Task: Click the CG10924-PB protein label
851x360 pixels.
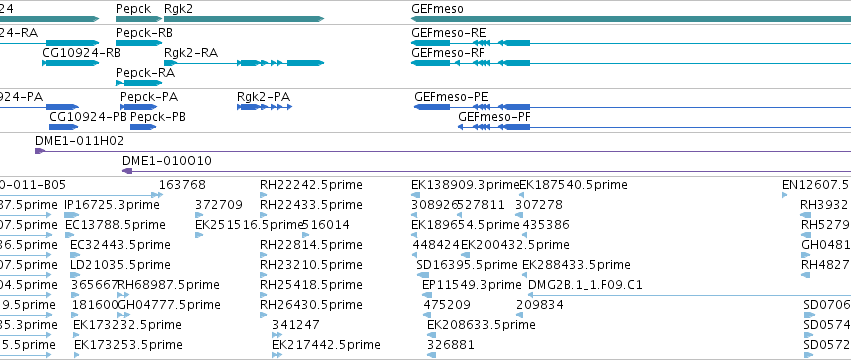Action: pos(88,117)
